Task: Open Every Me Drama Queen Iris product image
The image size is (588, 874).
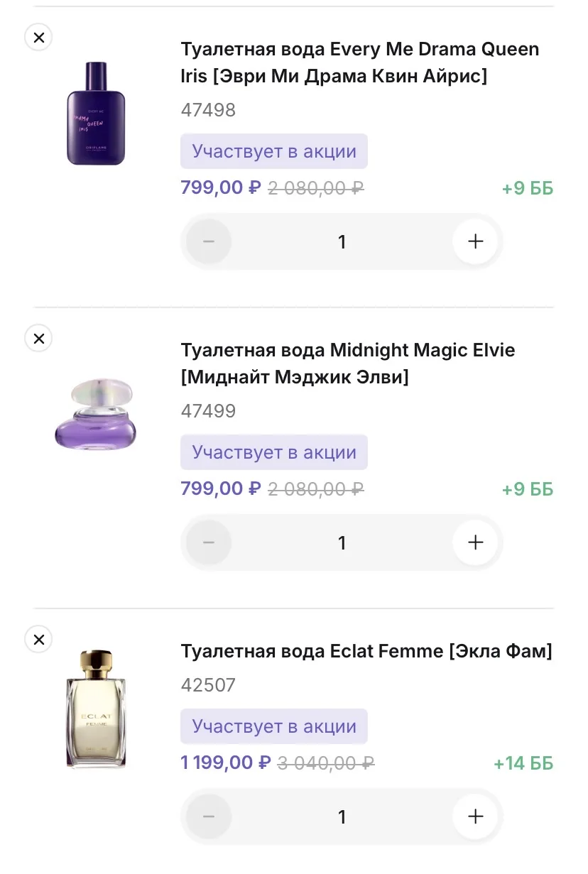Action: pyautogui.click(x=96, y=114)
